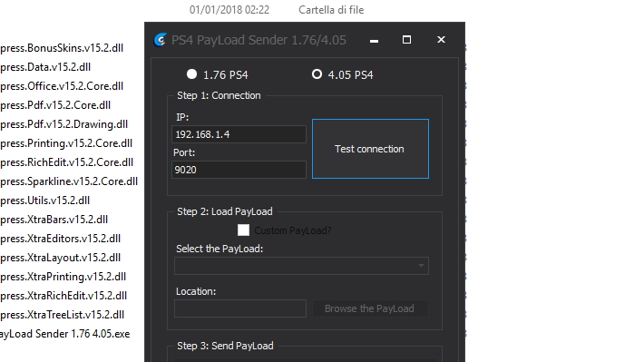The height and width of the screenshot is (362, 644).
Task: Select the BonusSkins.v15.2.dll file
Action: [x=62, y=48]
